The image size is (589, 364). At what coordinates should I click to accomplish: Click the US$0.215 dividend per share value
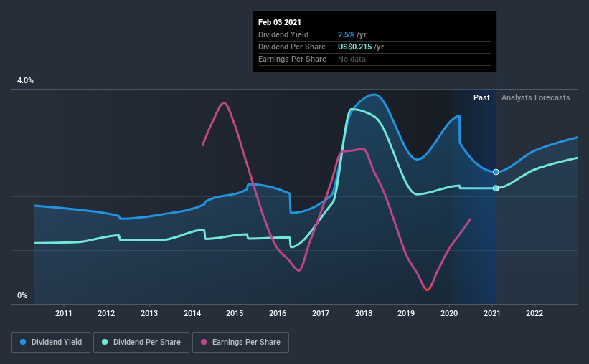coord(354,47)
